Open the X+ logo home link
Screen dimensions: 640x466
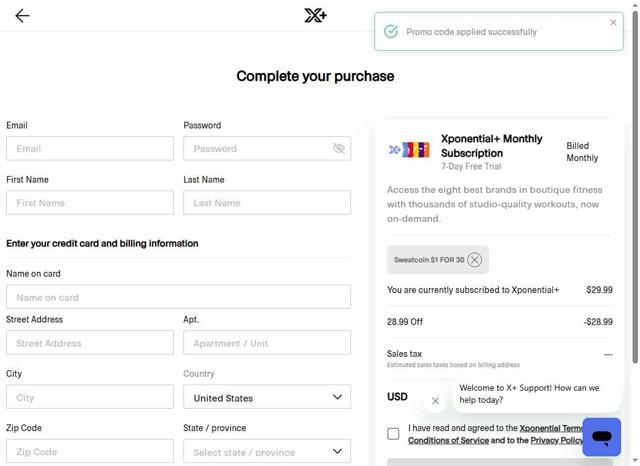click(x=315, y=16)
